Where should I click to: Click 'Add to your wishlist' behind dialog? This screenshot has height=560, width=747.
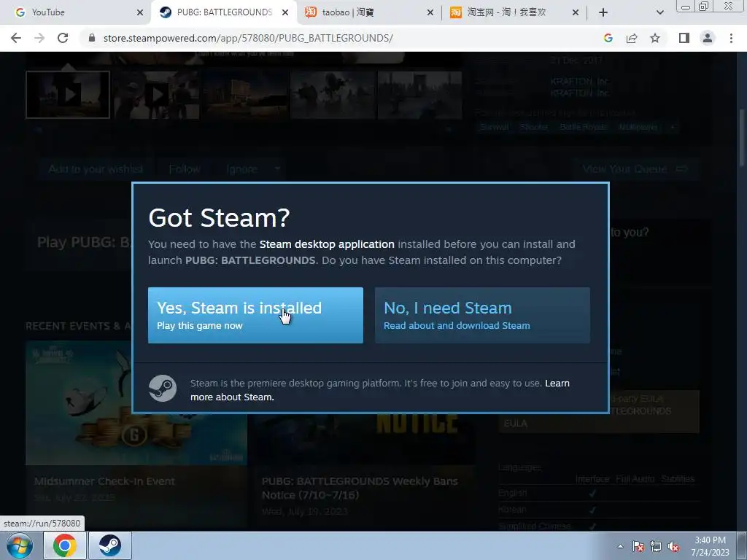pyautogui.click(x=96, y=169)
